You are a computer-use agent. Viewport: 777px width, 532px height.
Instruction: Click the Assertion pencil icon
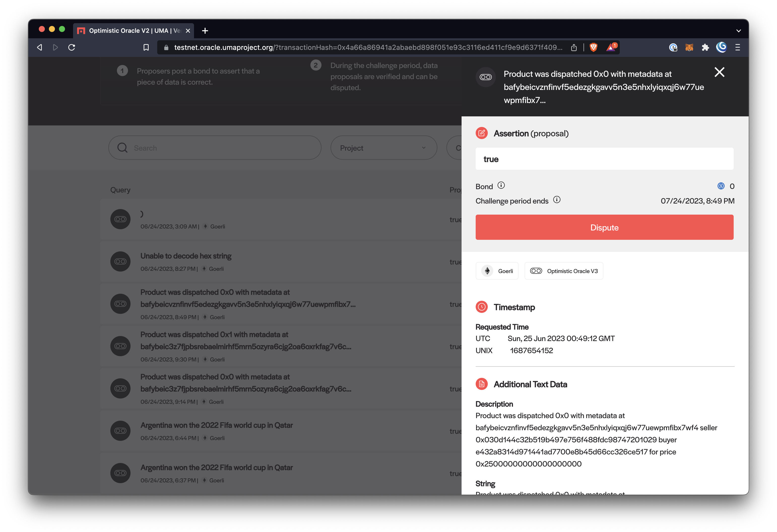481,133
